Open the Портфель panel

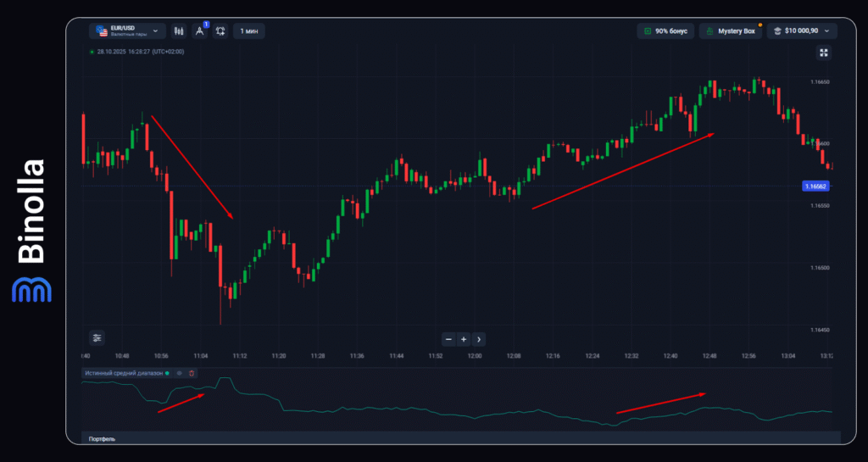pos(102,439)
